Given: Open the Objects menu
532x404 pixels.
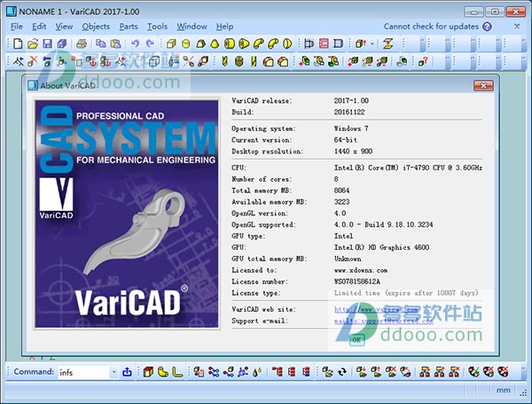Looking at the screenshot, I should 96,27.
